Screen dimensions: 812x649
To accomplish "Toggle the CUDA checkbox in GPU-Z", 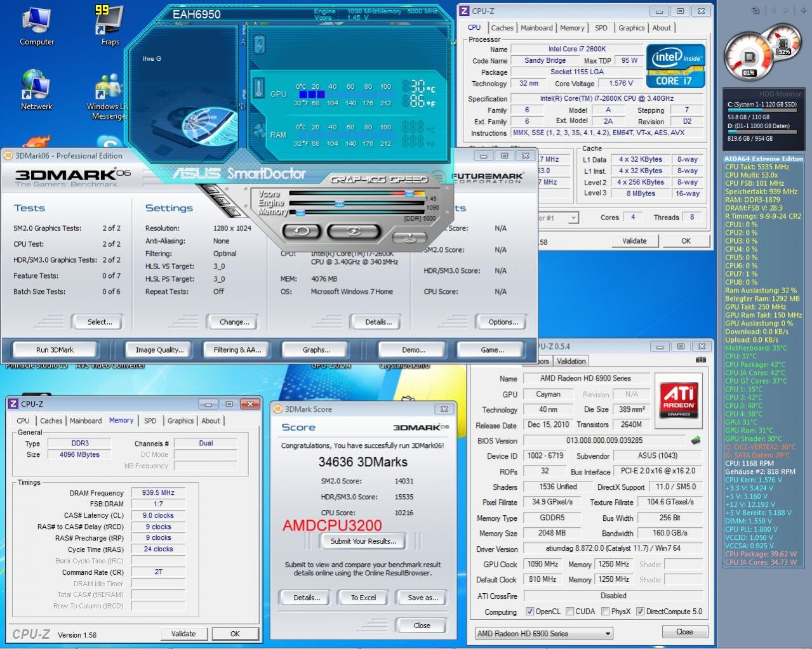I will [569, 612].
